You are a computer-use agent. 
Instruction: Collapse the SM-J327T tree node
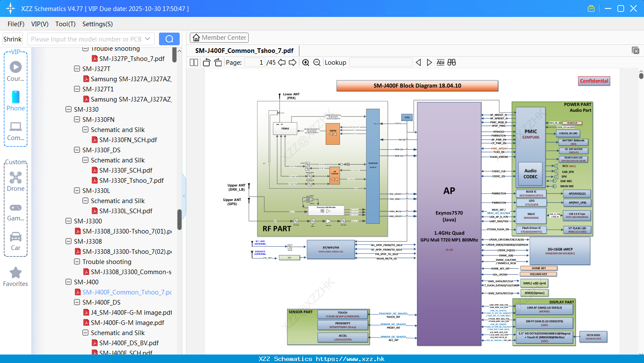click(x=77, y=69)
